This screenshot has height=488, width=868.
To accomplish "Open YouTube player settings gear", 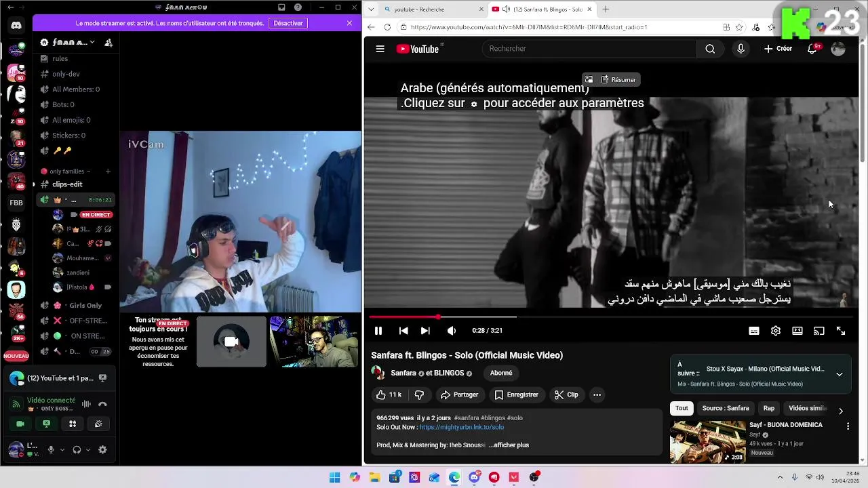I will pyautogui.click(x=776, y=331).
